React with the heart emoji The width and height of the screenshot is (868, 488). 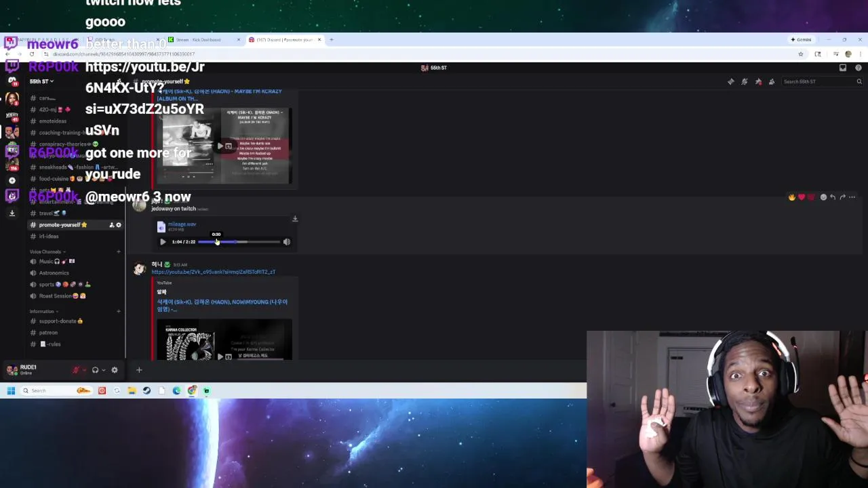tap(802, 197)
